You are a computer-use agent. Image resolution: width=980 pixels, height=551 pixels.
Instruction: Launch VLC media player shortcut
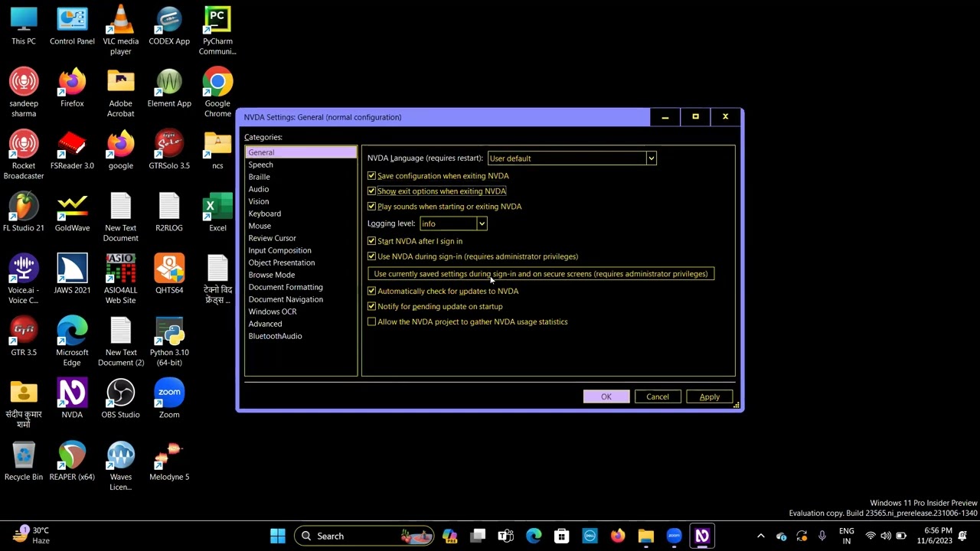[120, 31]
